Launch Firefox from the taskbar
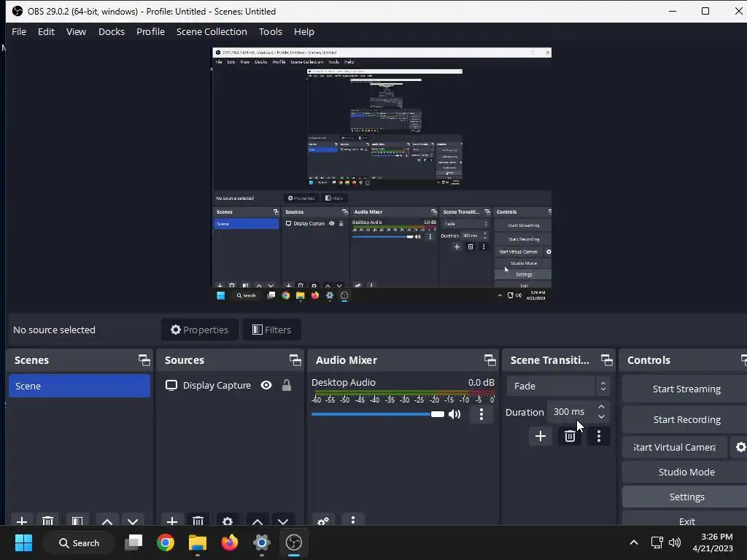The width and height of the screenshot is (747, 560). tap(230, 542)
